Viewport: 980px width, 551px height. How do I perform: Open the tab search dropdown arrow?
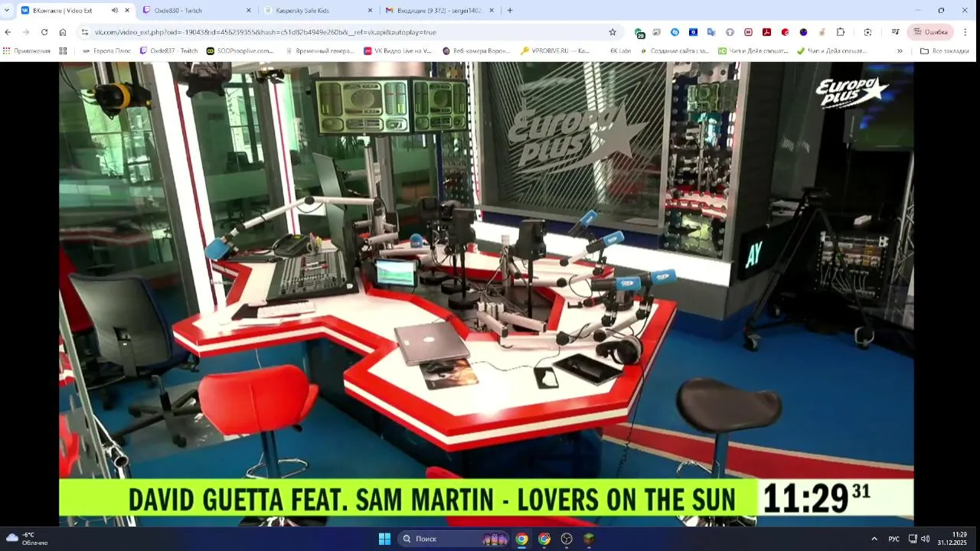pyautogui.click(x=7, y=10)
